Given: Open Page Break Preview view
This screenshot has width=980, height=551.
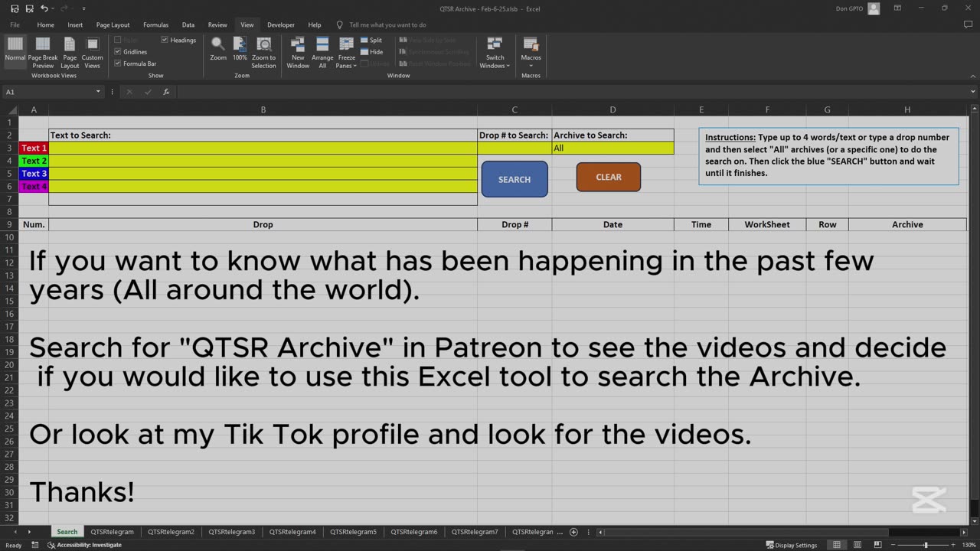Looking at the screenshot, I should pyautogui.click(x=43, y=52).
